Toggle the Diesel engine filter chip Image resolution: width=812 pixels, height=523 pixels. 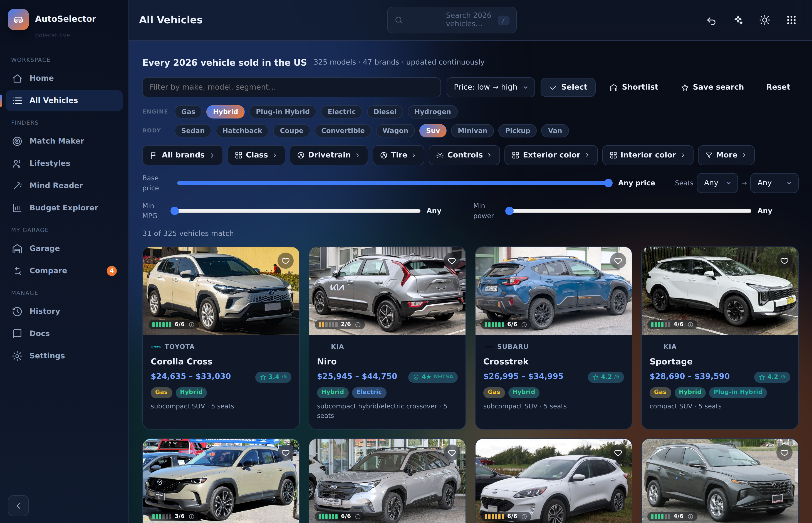point(385,112)
